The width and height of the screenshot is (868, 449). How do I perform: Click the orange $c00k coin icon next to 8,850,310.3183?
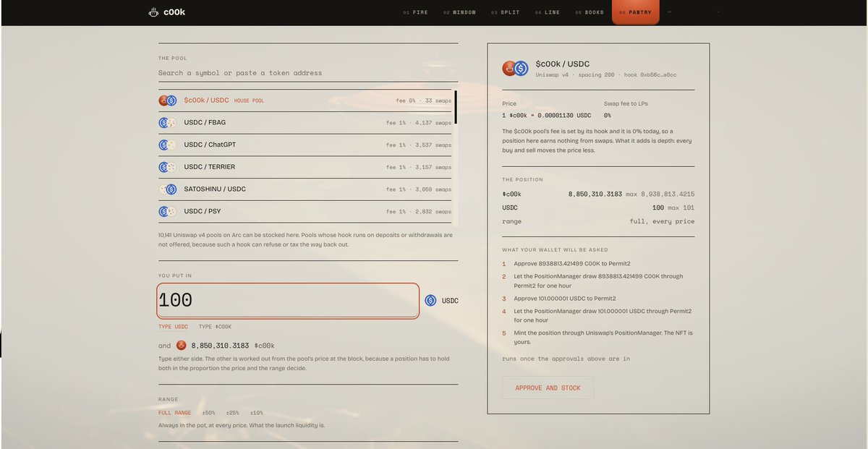pyautogui.click(x=182, y=346)
